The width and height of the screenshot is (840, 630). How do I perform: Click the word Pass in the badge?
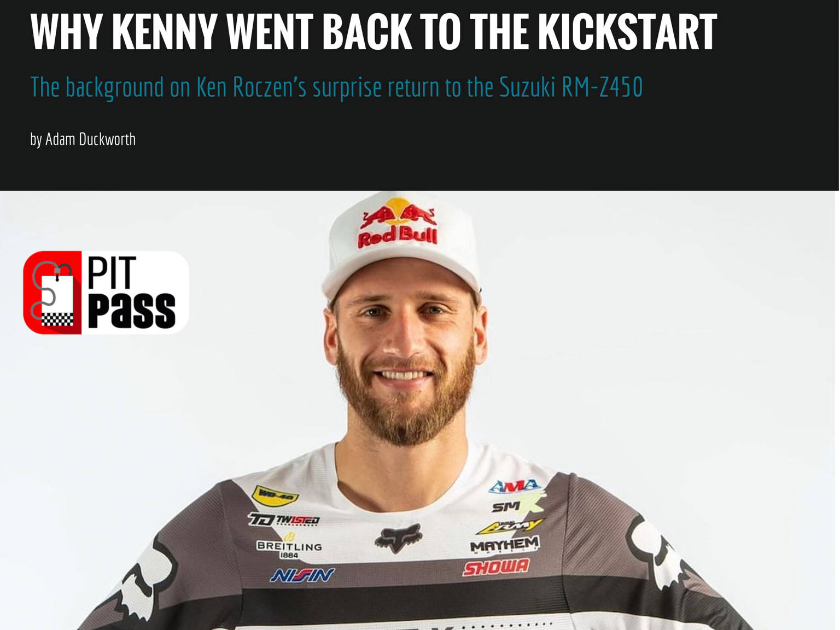[x=131, y=311]
